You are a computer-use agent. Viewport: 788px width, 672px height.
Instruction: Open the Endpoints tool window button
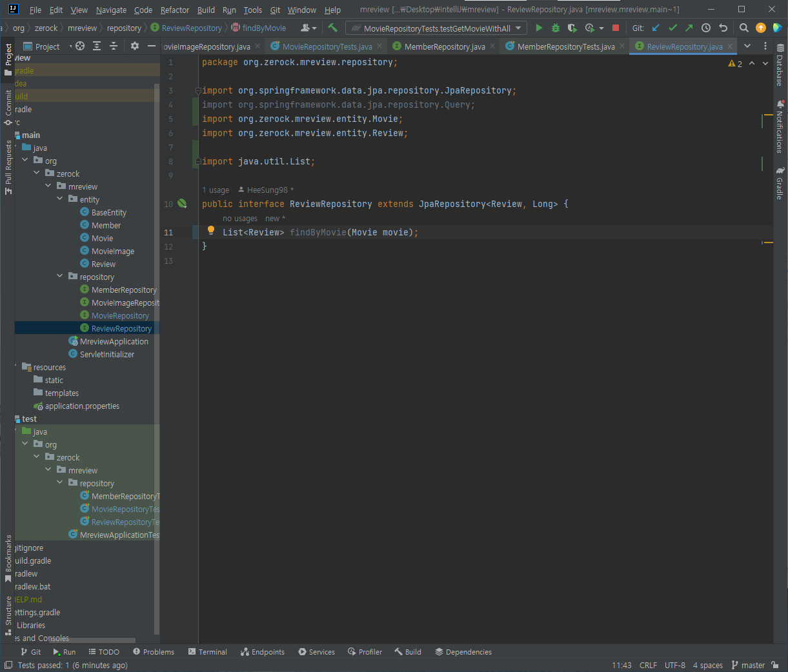(262, 652)
